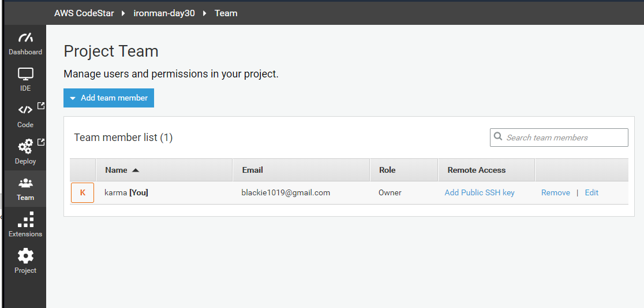Screen dimensions: 644x308
Task: Click the Role column header
Action: (387, 170)
